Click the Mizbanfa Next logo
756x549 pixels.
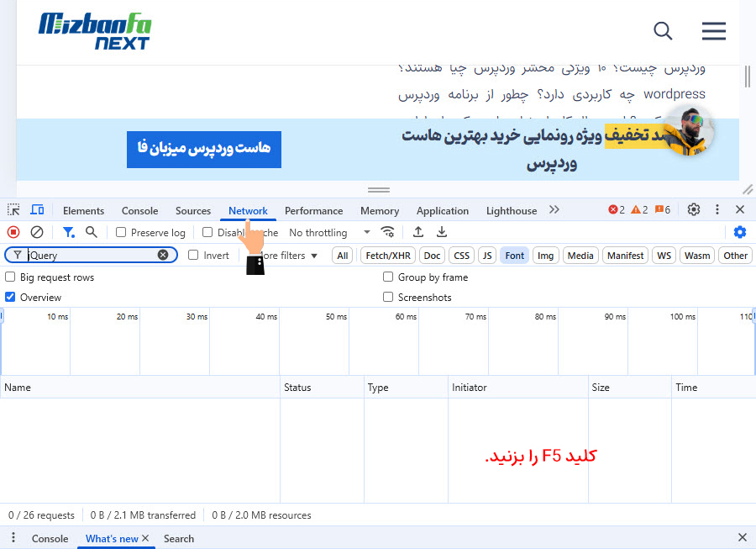[x=95, y=31]
